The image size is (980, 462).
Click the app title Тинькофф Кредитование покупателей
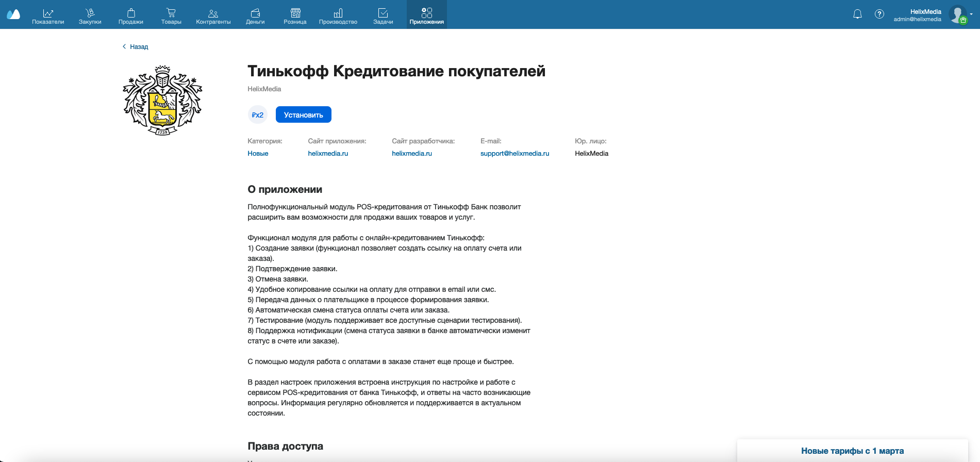pyautogui.click(x=396, y=71)
